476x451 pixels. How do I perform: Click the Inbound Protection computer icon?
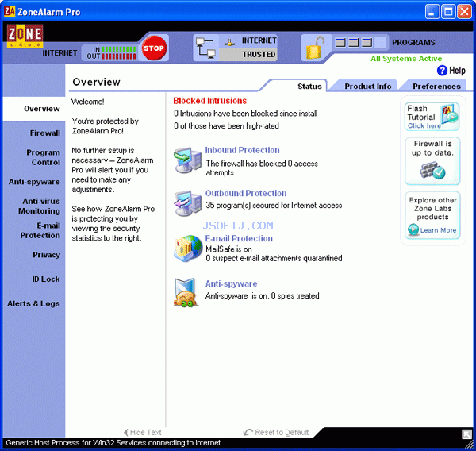click(x=187, y=160)
